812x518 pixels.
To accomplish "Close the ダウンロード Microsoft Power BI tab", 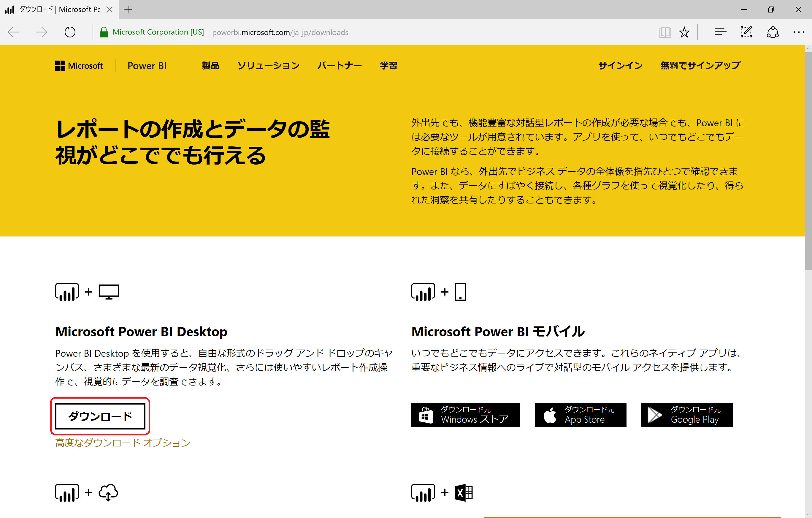I will [109, 10].
